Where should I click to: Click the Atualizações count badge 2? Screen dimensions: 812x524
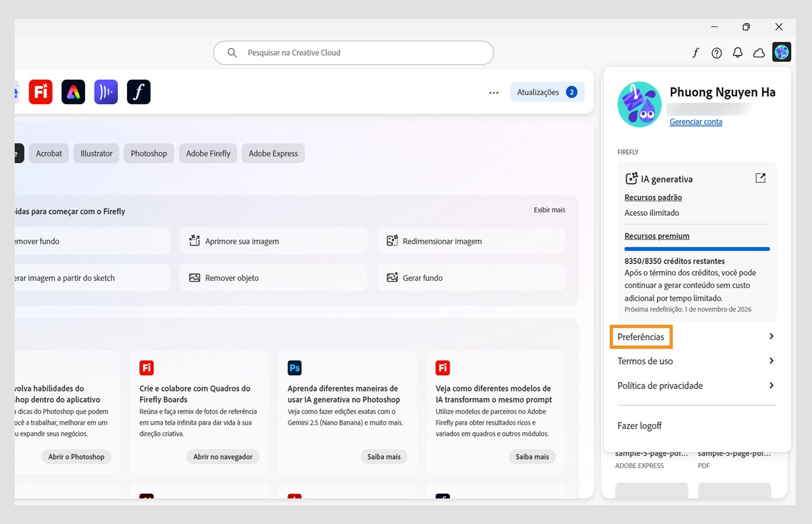pyautogui.click(x=571, y=92)
